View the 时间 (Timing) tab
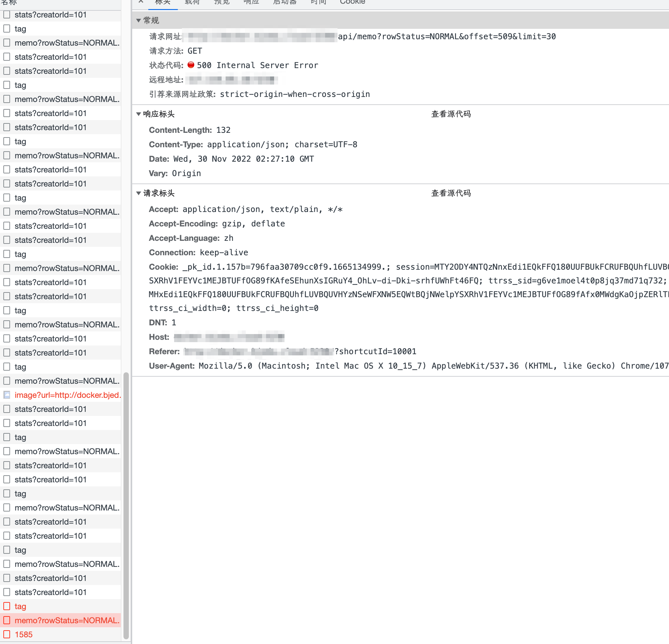Image resolution: width=669 pixels, height=644 pixels. click(x=318, y=2)
